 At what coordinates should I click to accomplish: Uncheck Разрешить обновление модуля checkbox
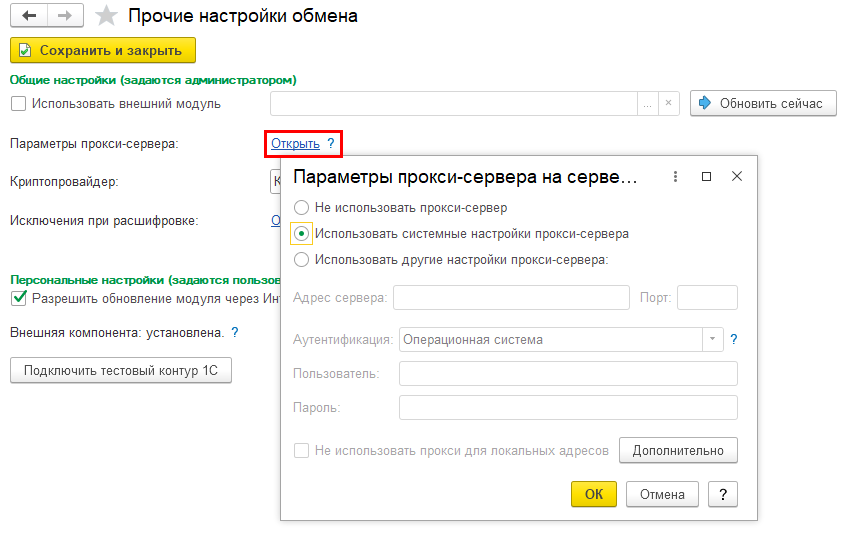(x=18, y=298)
